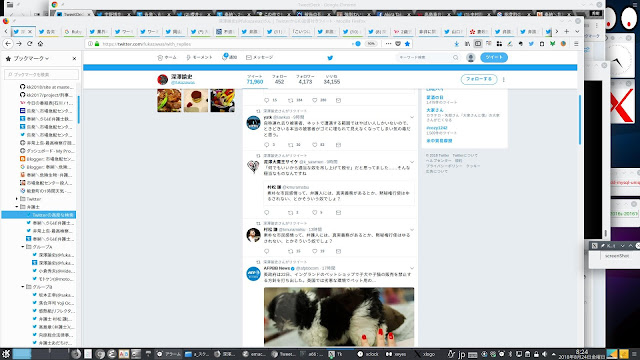Click the 90% zoom level badge in the URL bar

[x=371, y=44]
